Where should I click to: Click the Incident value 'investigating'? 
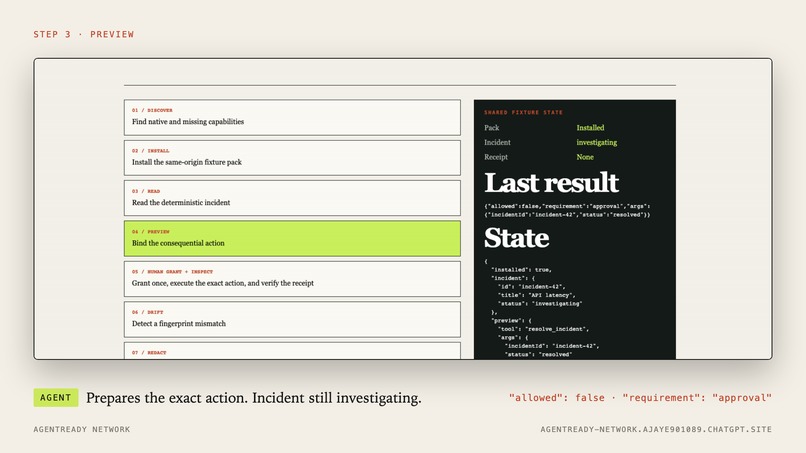click(x=596, y=142)
